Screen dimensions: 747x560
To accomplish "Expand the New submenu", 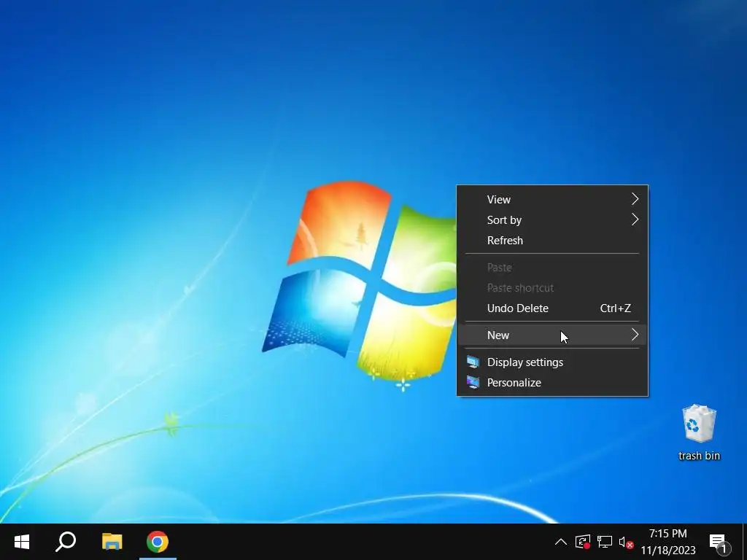I will pos(553,335).
